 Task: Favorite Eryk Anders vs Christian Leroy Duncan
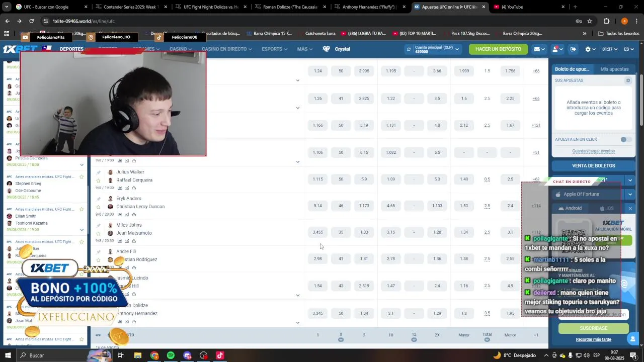(x=99, y=207)
